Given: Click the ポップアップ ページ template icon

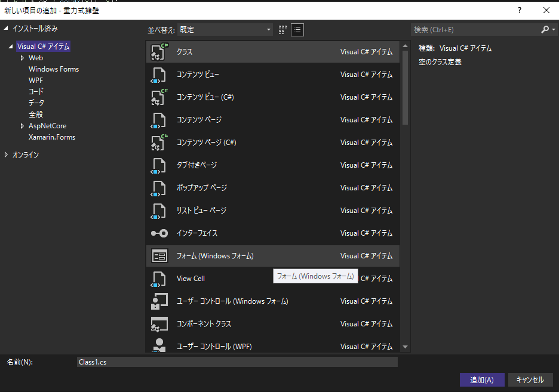Looking at the screenshot, I should [x=159, y=188].
